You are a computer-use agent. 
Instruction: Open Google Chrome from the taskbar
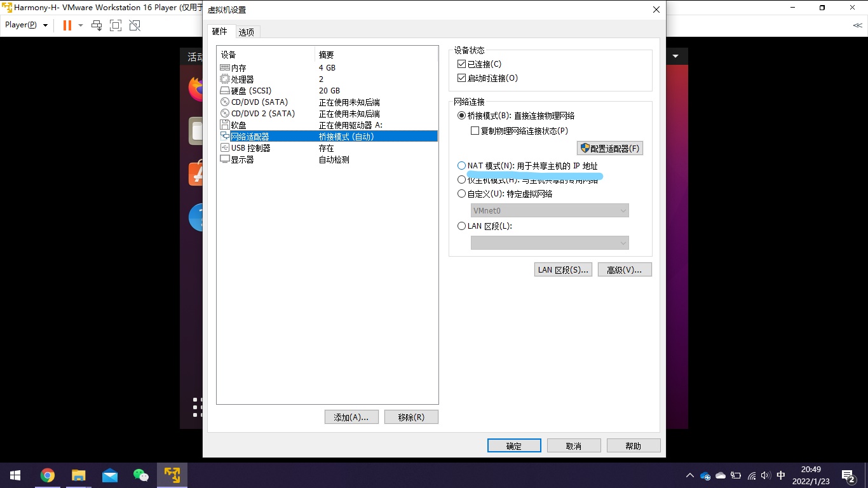[47, 475]
